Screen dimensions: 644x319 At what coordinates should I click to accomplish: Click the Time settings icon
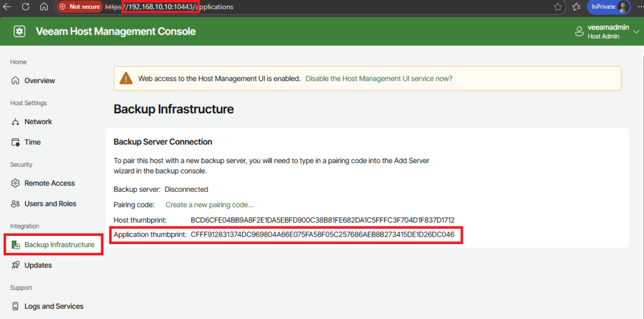click(x=16, y=142)
